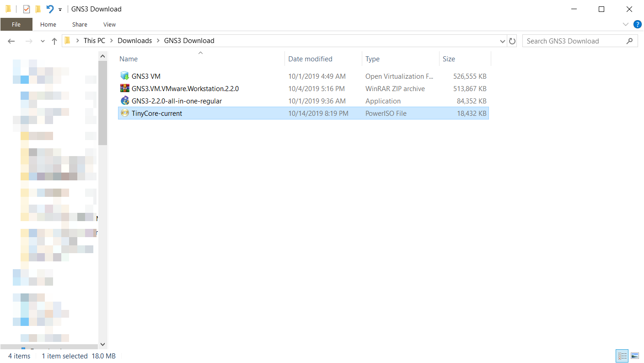
Task: Switch to Details view in status bar
Action: click(x=623, y=356)
